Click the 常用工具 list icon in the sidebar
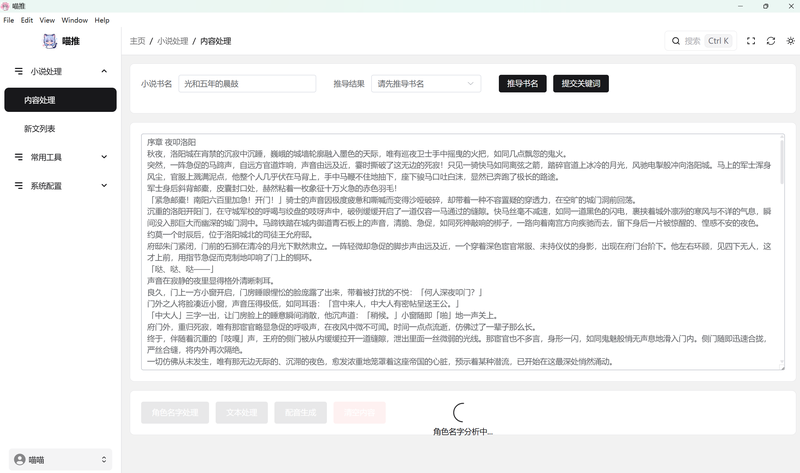This screenshot has height=473, width=800. coord(19,157)
